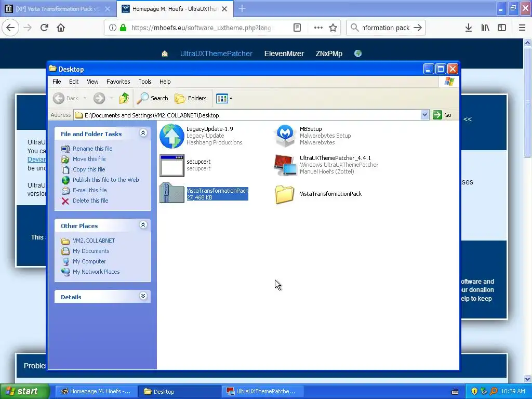532x399 pixels.
Task: Expand the Details panel
Action: coord(143,296)
